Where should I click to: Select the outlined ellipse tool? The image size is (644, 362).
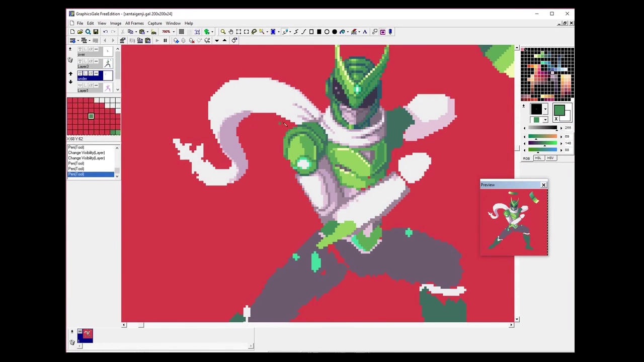pos(327,32)
